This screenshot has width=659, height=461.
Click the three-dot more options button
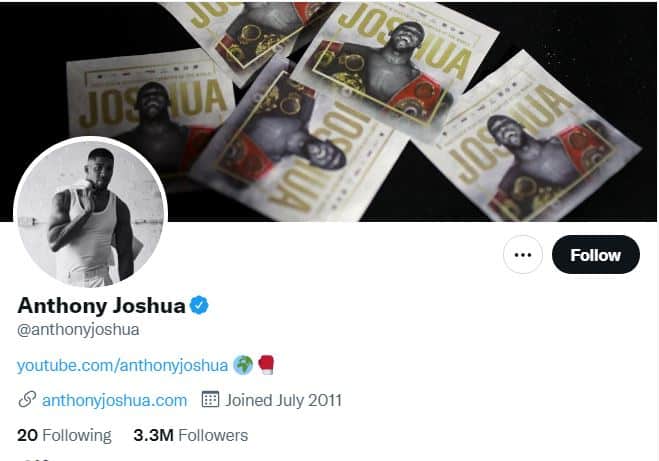coord(522,255)
